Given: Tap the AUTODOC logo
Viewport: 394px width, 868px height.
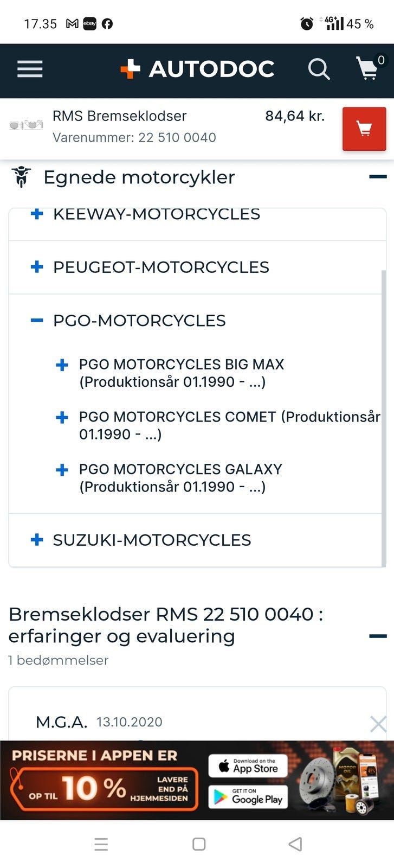Looking at the screenshot, I should coord(198,69).
